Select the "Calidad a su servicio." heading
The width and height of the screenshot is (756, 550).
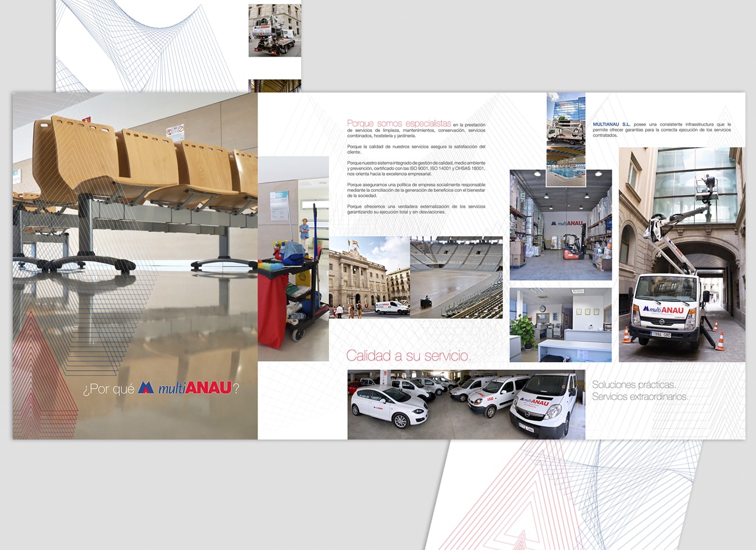click(409, 356)
